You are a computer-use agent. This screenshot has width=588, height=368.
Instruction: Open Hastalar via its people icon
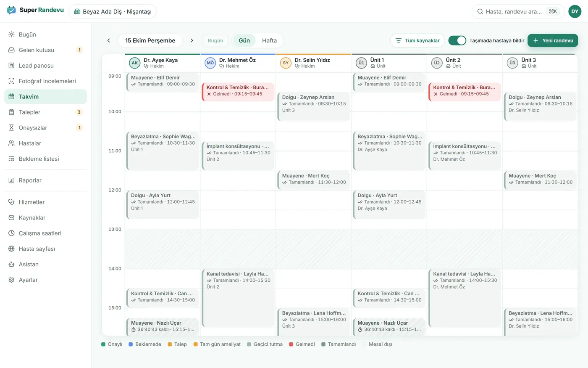(11, 143)
